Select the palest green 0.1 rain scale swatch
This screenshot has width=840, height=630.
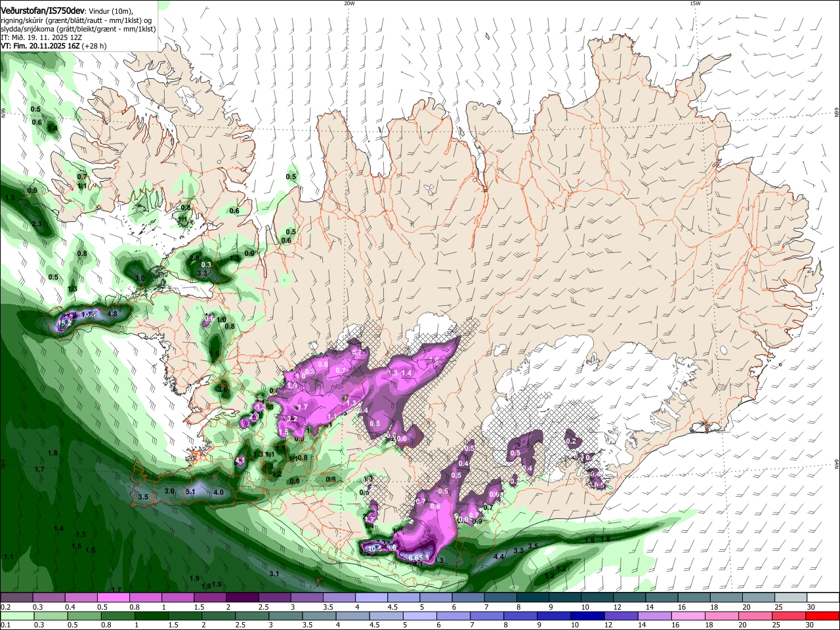coord(16,616)
